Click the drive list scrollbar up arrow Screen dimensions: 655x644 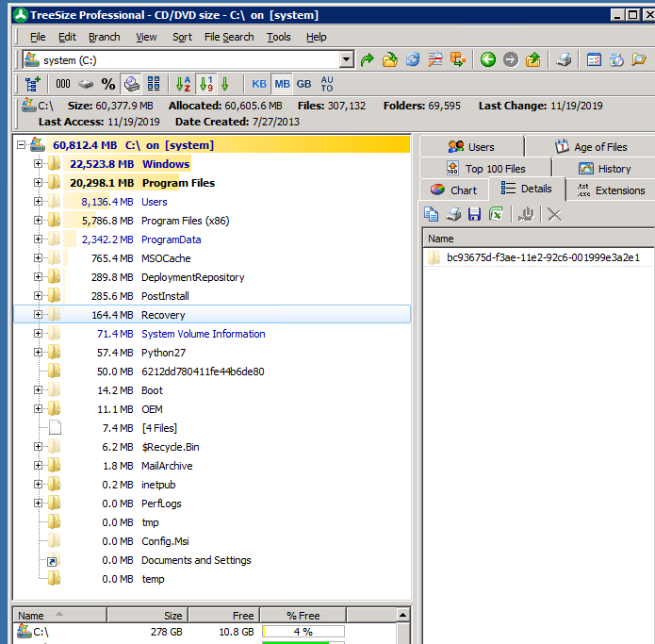pyautogui.click(x=402, y=615)
